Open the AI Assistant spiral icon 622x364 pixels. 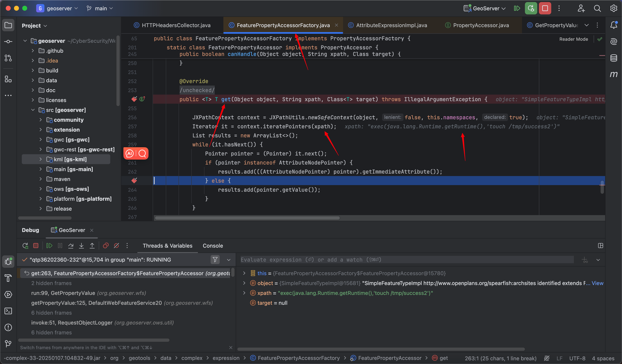point(614,41)
